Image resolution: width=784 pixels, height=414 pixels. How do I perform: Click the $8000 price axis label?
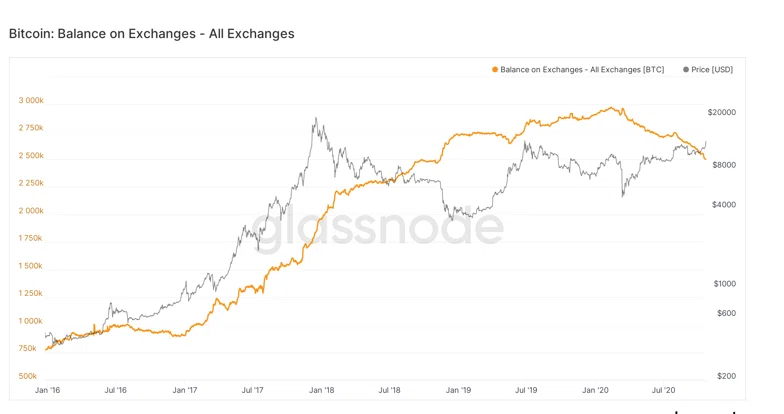[x=724, y=165]
